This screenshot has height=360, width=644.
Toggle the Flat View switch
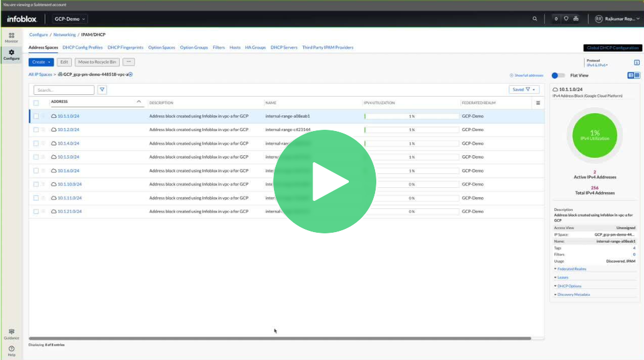pos(558,75)
